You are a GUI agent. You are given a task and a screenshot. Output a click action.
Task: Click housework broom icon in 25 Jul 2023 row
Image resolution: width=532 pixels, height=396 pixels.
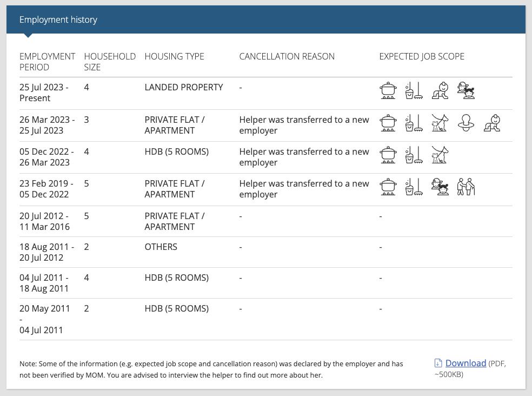coord(414,90)
